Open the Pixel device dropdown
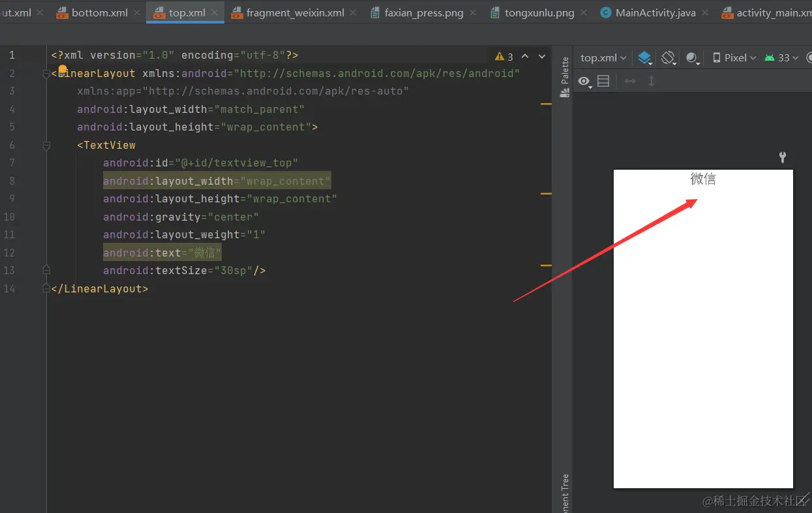This screenshot has width=812, height=513. [734, 57]
